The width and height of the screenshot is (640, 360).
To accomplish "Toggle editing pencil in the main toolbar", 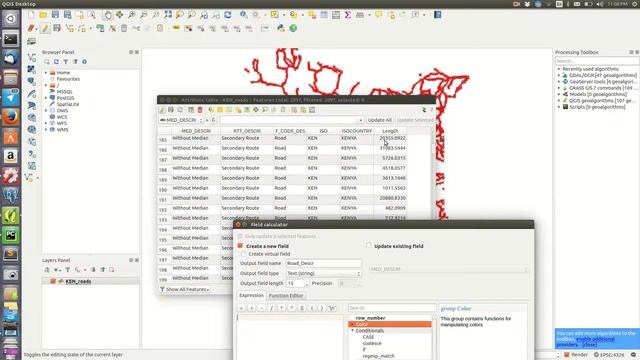I will point(45,28).
